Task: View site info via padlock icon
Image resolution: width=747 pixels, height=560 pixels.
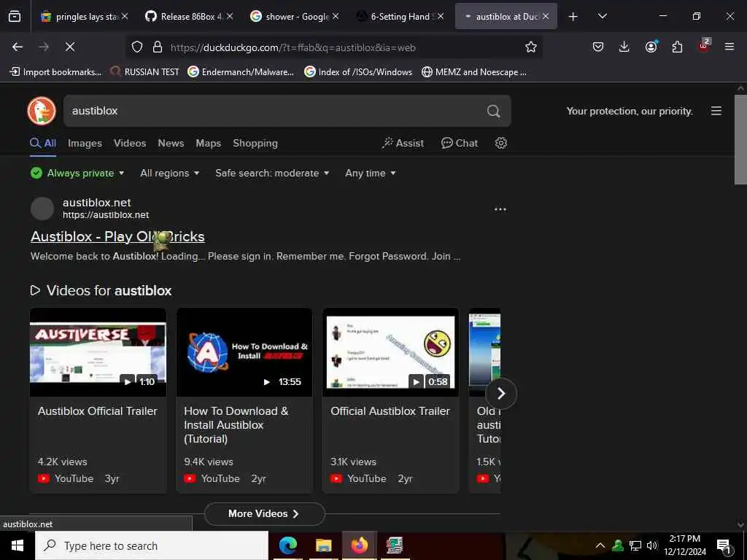Action: pos(158,47)
